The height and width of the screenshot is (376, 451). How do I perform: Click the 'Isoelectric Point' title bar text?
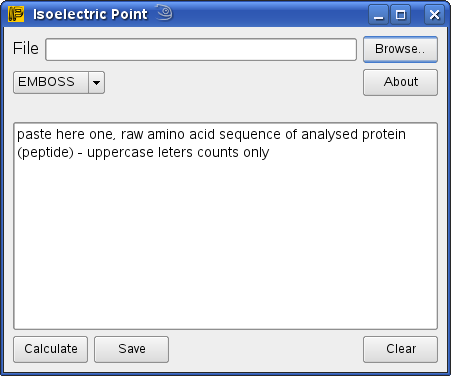pos(90,14)
